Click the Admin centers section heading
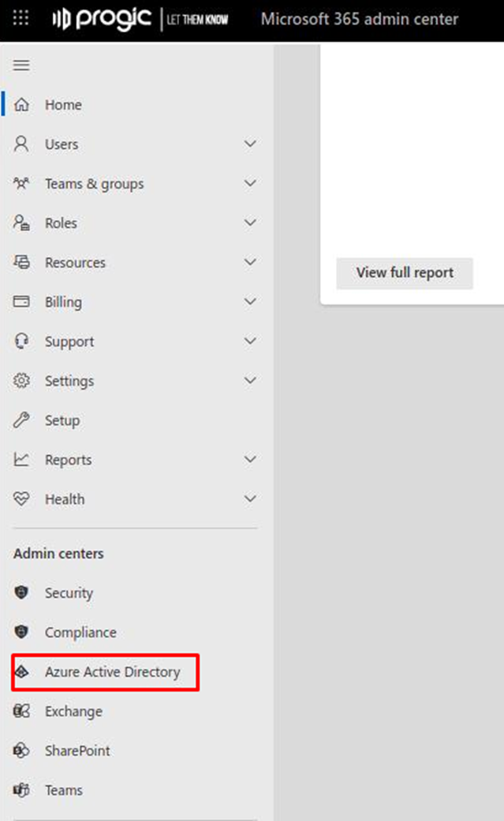 (x=58, y=554)
